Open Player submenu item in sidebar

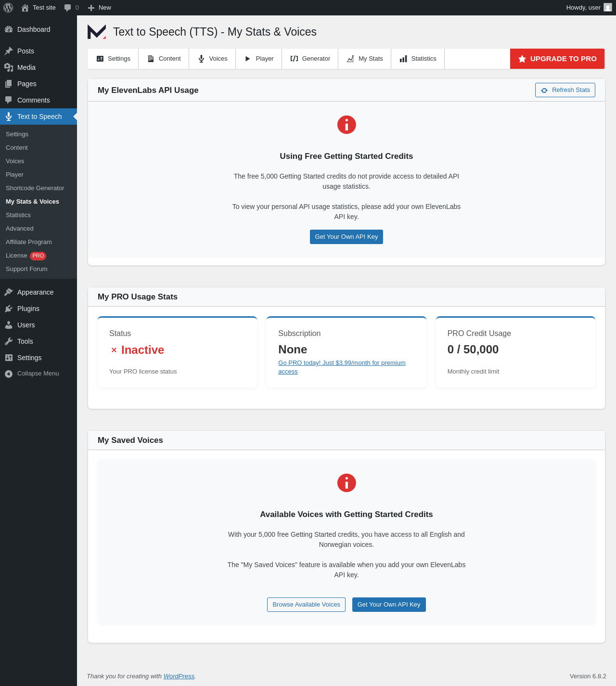point(38,175)
